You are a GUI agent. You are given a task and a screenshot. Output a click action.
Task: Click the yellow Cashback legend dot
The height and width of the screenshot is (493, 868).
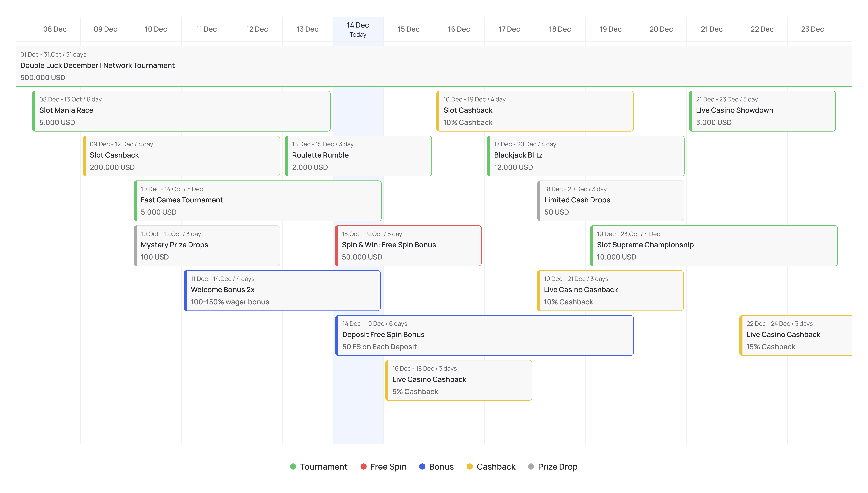point(470,467)
